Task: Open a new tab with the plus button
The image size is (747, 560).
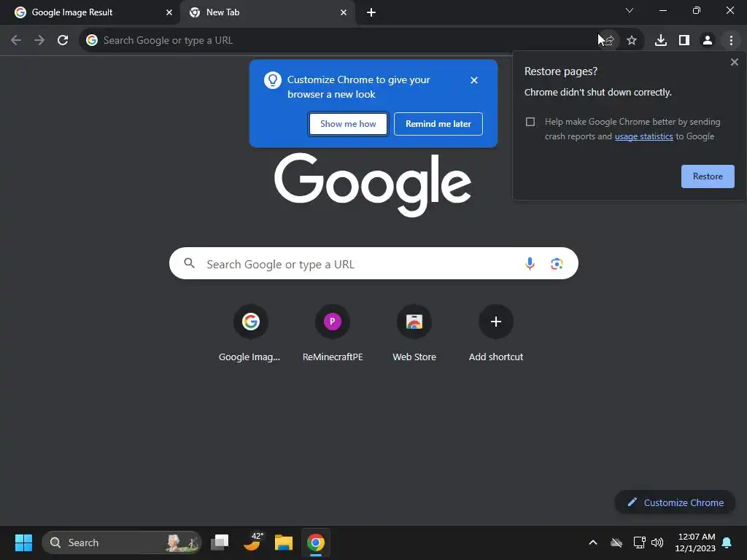Action: click(x=371, y=12)
